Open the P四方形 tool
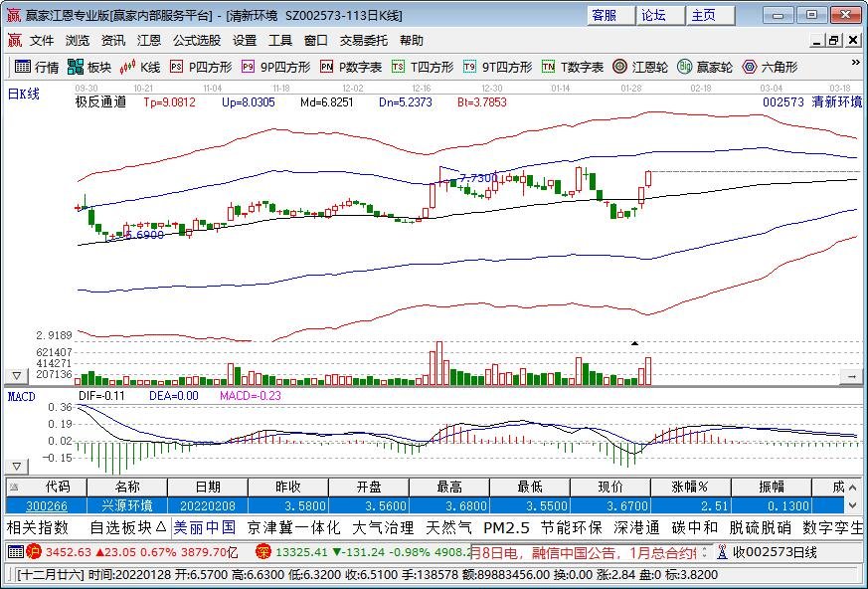The width and height of the screenshot is (868, 589). (201, 67)
